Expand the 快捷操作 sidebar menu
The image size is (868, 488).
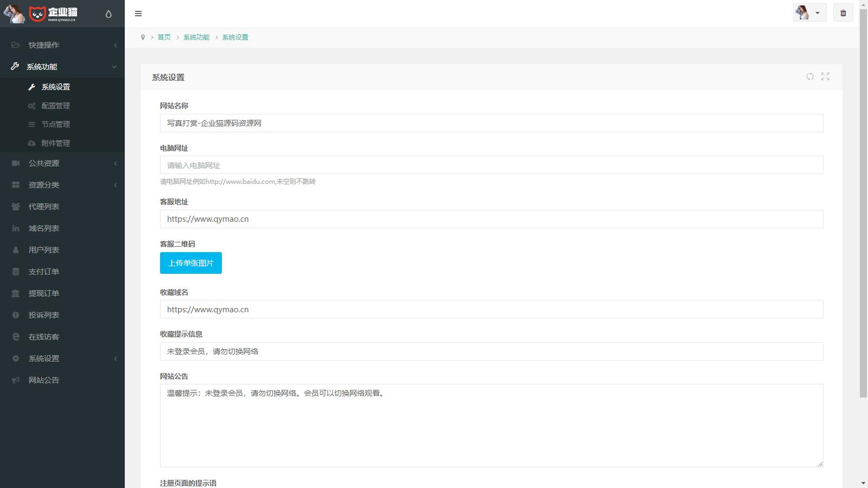(43, 45)
